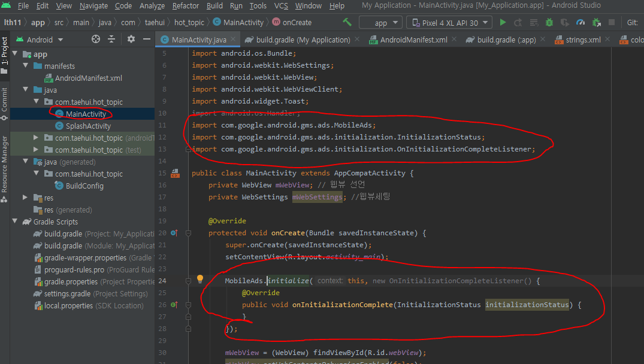Click the override gutter icon on line 20
The image size is (644, 364).
coord(174,233)
